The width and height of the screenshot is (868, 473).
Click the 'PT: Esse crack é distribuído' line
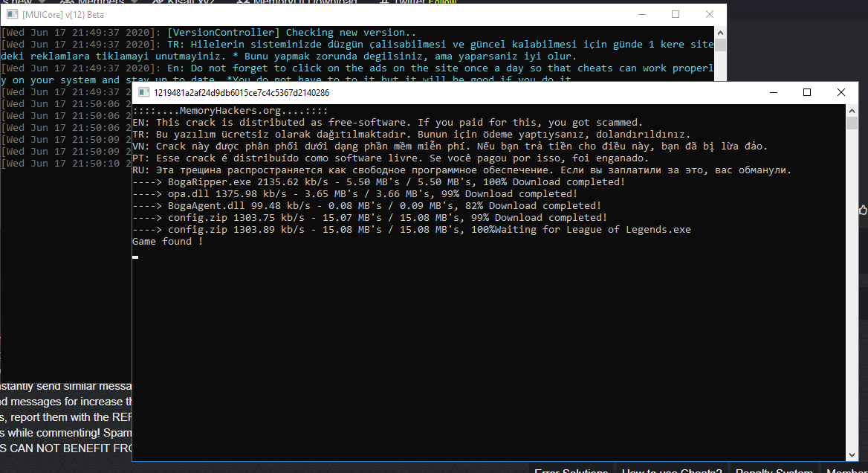(x=390, y=158)
